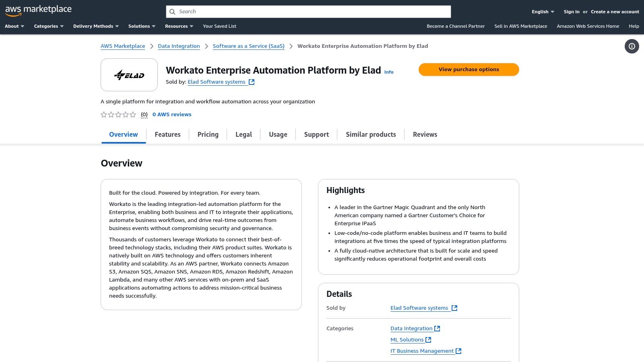
Task: Click external link icon next to IT Business Management
Action: pos(458,350)
